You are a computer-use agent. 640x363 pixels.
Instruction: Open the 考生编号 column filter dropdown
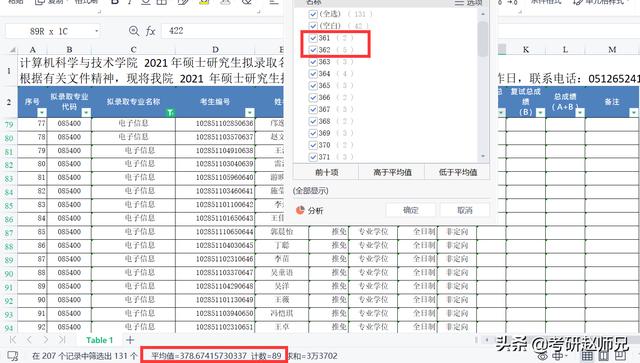coord(250,113)
